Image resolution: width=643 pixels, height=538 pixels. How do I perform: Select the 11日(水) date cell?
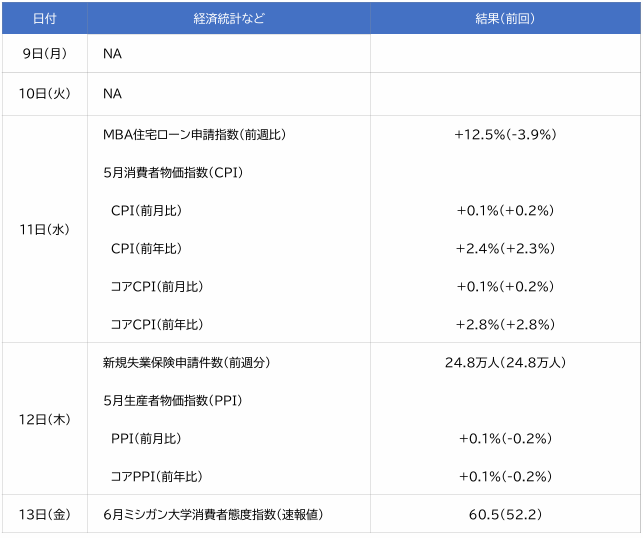(x=44, y=229)
